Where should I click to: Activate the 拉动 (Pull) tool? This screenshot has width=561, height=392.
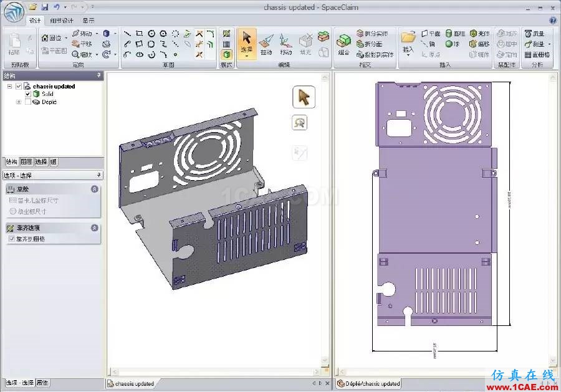pos(266,44)
